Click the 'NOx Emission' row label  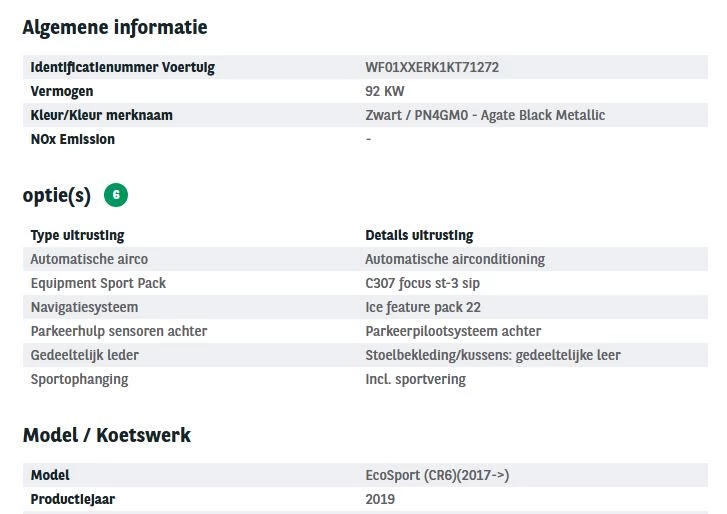[x=73, y=140]
